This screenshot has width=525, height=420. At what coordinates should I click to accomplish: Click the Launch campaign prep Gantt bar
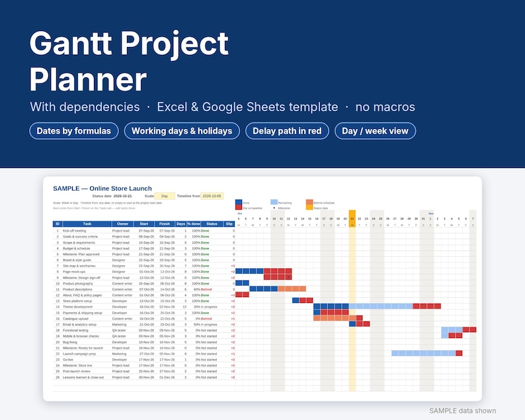click(x=427, y=353)
